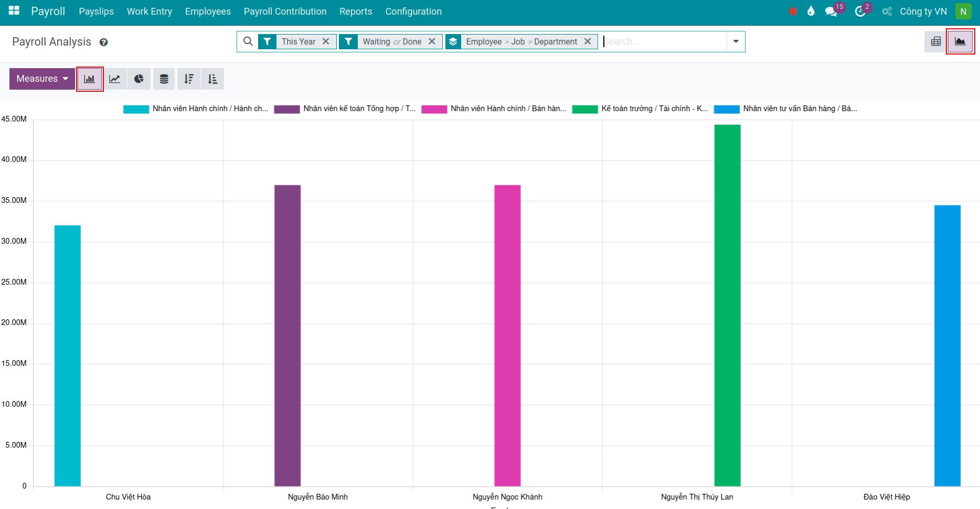This screenshot has height=509, width=980.
Task: Toggle ascending sort on the chart
Action: coord(212,79)
